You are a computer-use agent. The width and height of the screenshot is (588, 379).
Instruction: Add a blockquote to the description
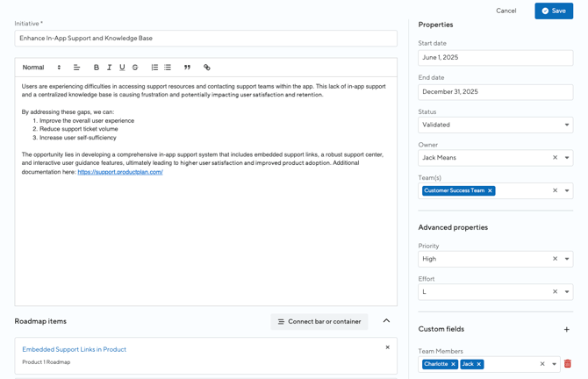(x=187, y=68)
